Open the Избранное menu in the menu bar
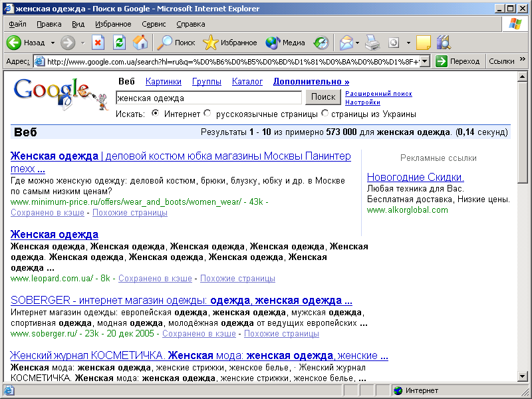Image resolution: width=532 pixels, height=399 pixels. [113, 24]
